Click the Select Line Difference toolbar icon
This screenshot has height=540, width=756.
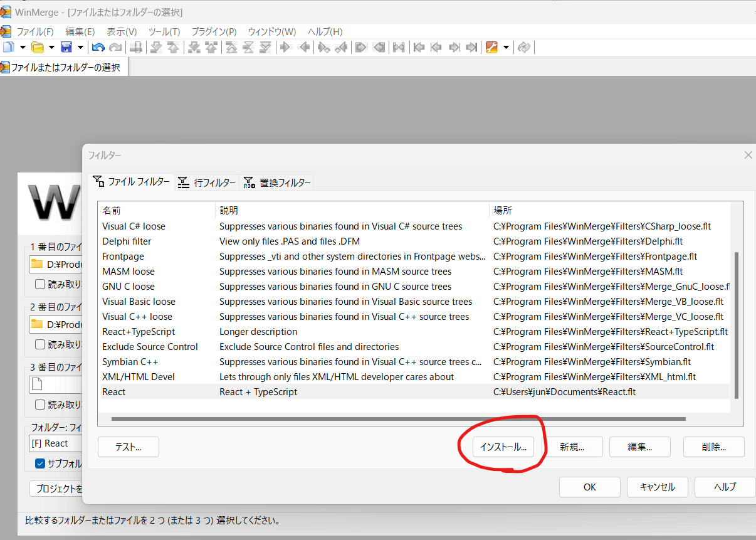click(135, 47)
